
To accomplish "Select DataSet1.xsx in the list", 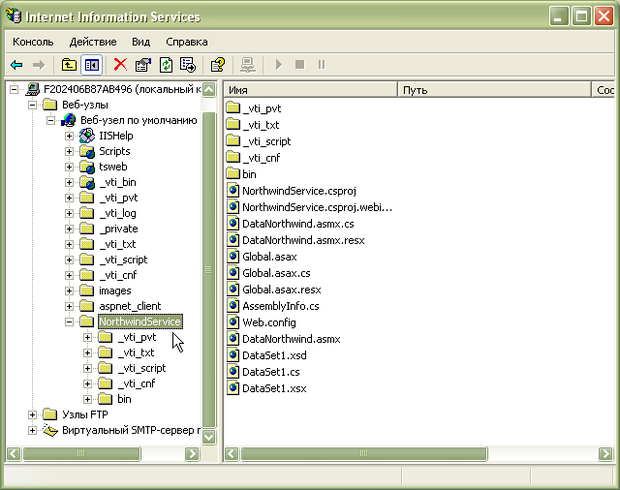I will (x=274, y=388).
